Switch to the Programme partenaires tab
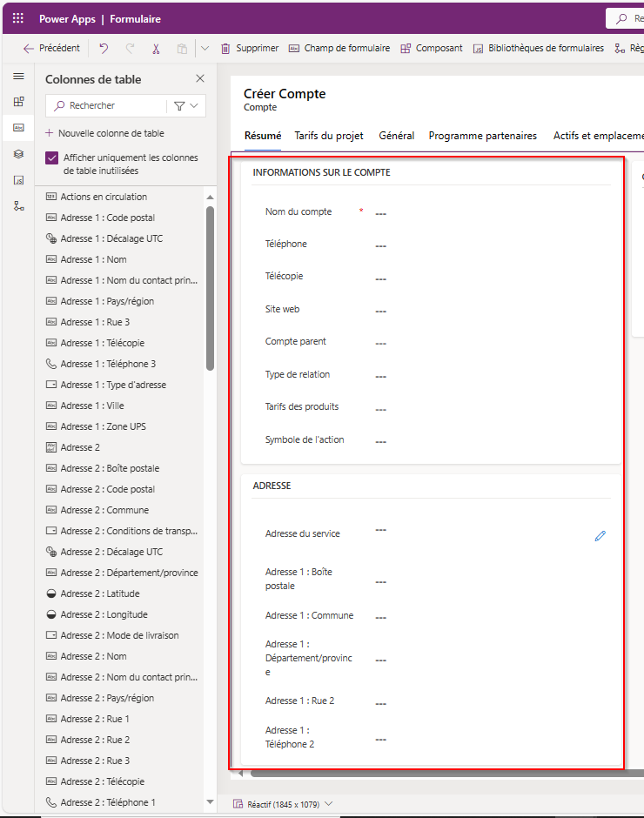 coord(482,136)
